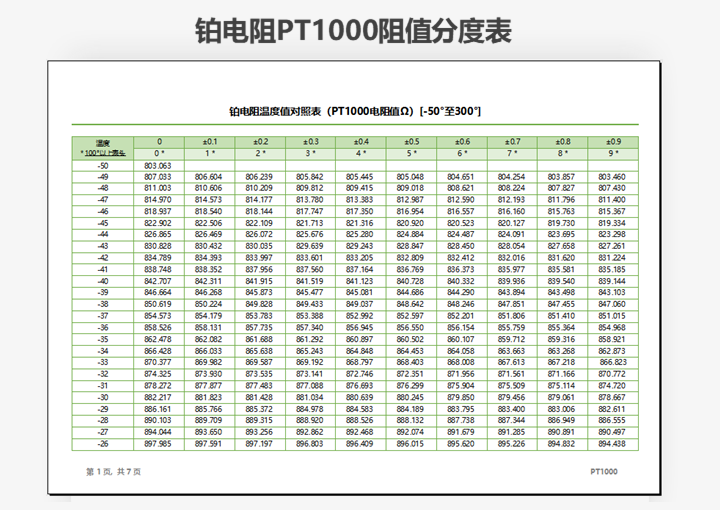The width and height of the screenshot is (720, 510).
Task: Click the value 862.478
Action: (158, 340)
